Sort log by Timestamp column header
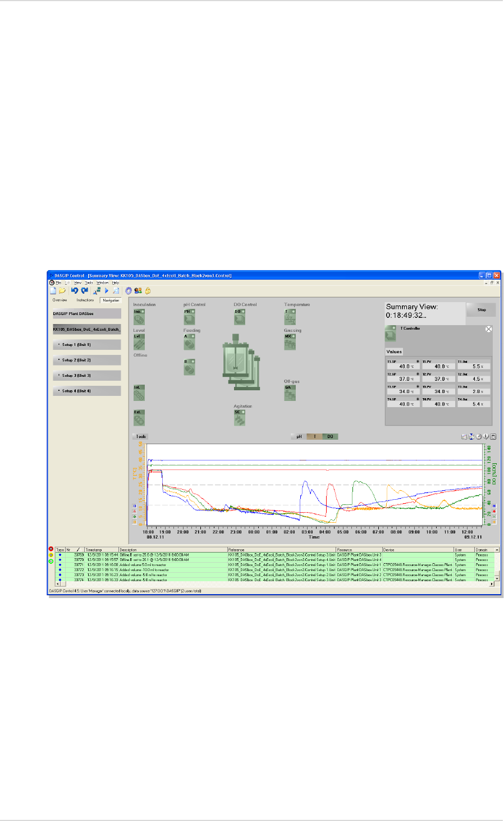 point(101,550)
